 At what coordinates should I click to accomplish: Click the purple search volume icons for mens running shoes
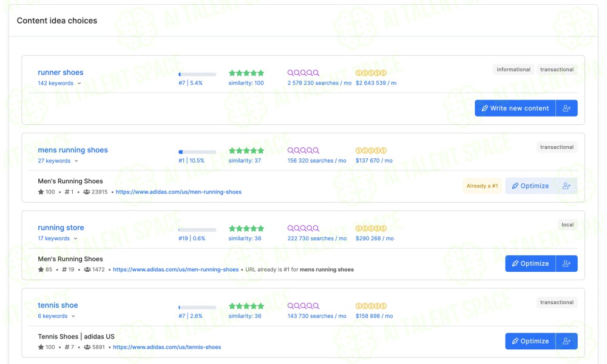(x=303, y=150)
